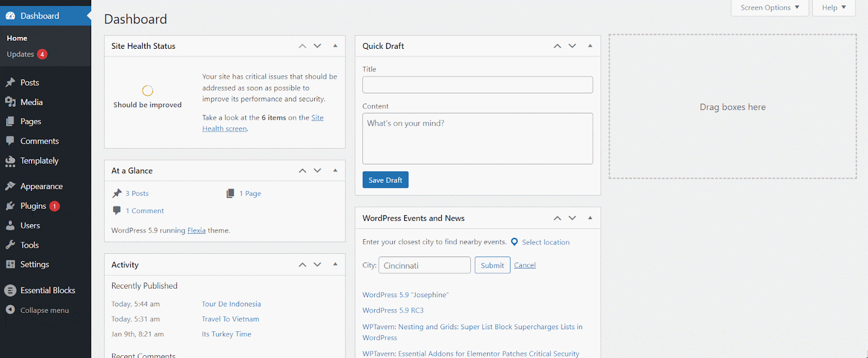The image size is (868, 358).
Task: Move Site Health Status box down
Action: pos(317,46)
